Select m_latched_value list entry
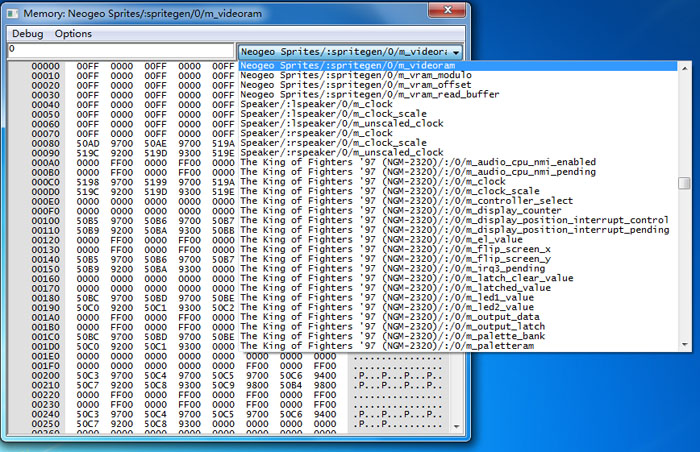Image resolution: width=700 pixels, height=452 pixels. (458, 288)
